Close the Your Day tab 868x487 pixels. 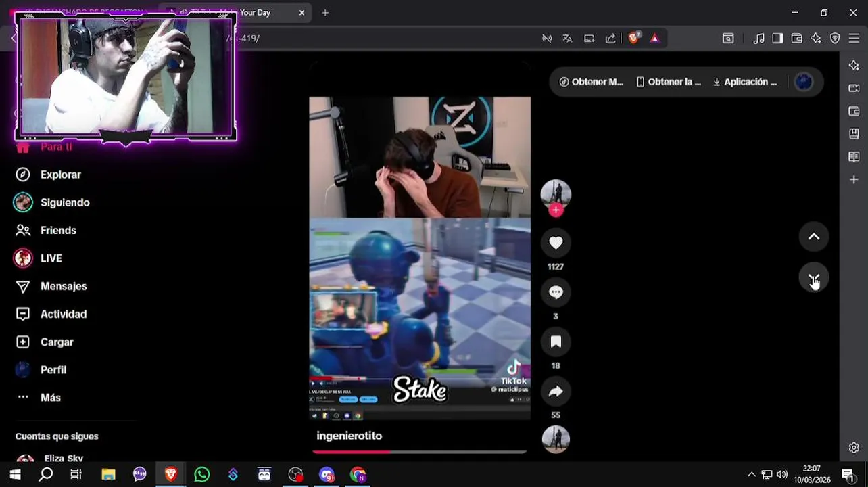click(302, 12)
